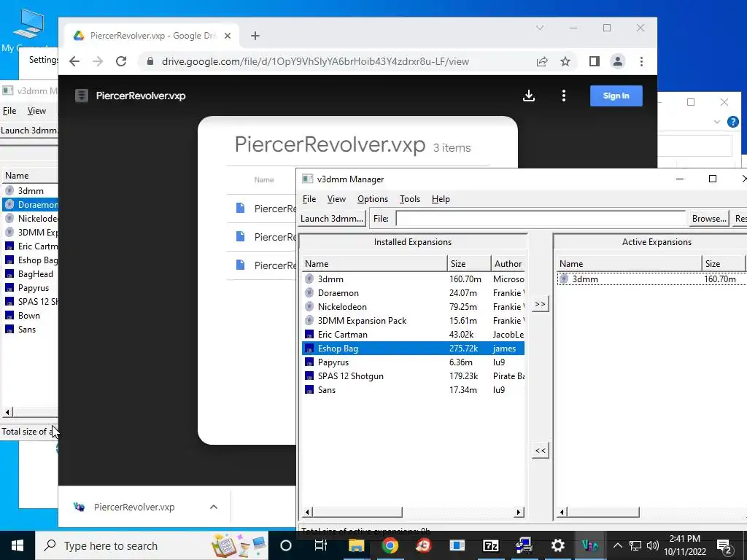
Task: Open 7-Zip from taskbar
Action: [x=490, y=545]
